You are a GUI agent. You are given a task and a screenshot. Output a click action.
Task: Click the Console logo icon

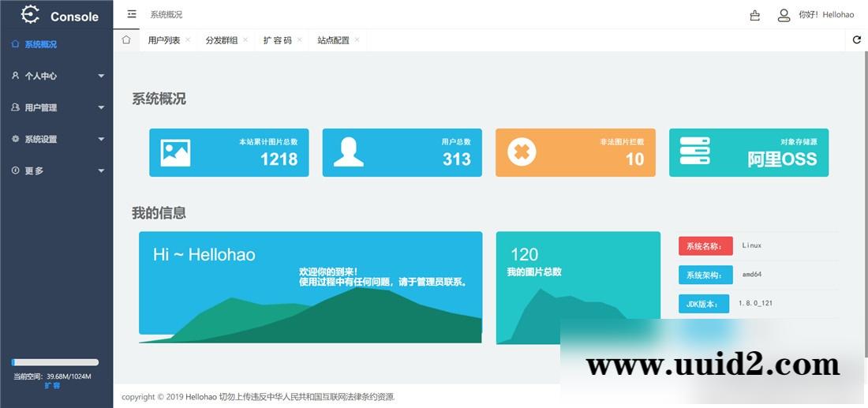coord(30,15)
